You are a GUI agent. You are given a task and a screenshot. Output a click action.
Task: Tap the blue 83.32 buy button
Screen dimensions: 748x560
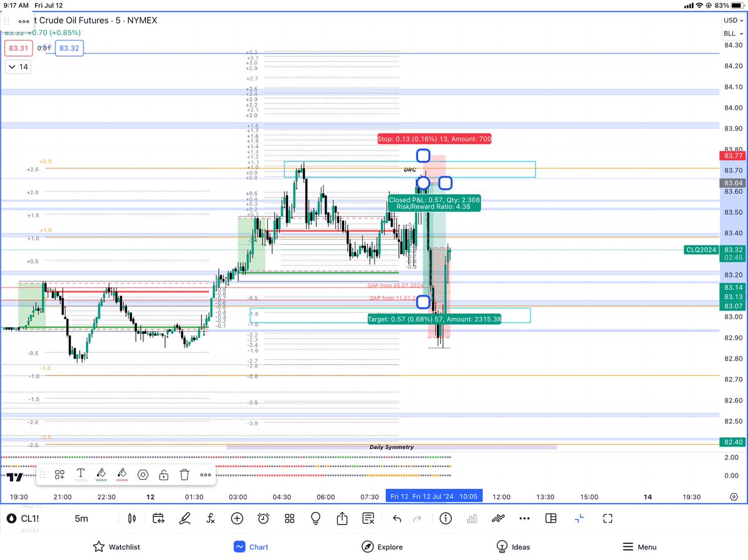click(69, 48)
